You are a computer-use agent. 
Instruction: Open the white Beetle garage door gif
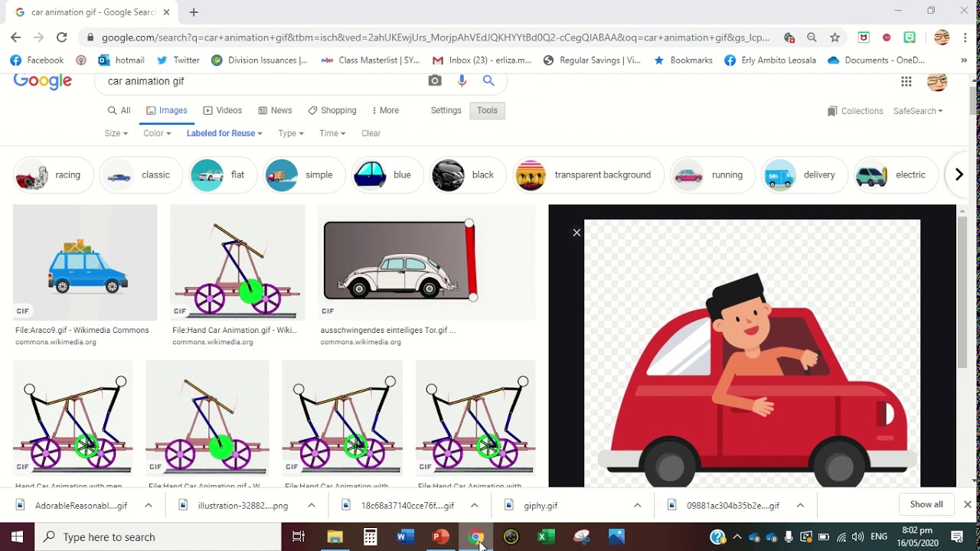click(x=426, y=262)
